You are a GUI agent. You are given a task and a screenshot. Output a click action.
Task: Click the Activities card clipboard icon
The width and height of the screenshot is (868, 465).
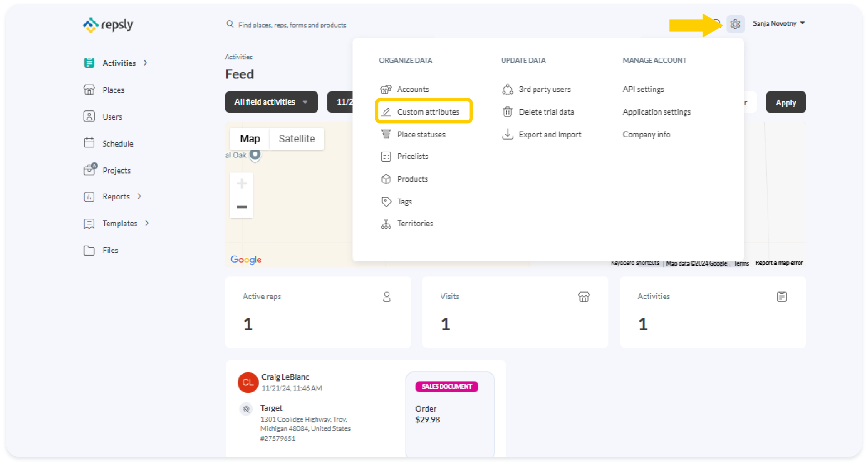coord(781,297)
